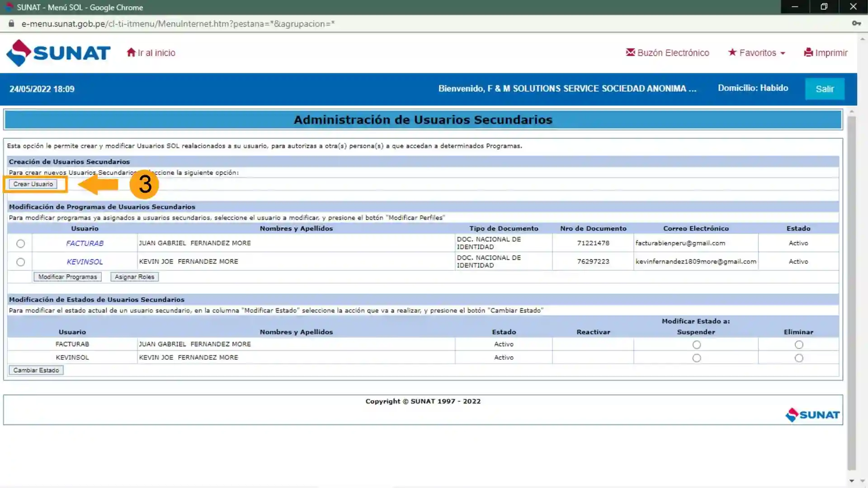Click the Favoritos star icon
Screen dimensions: 868x488
click(x=732, y=52)
